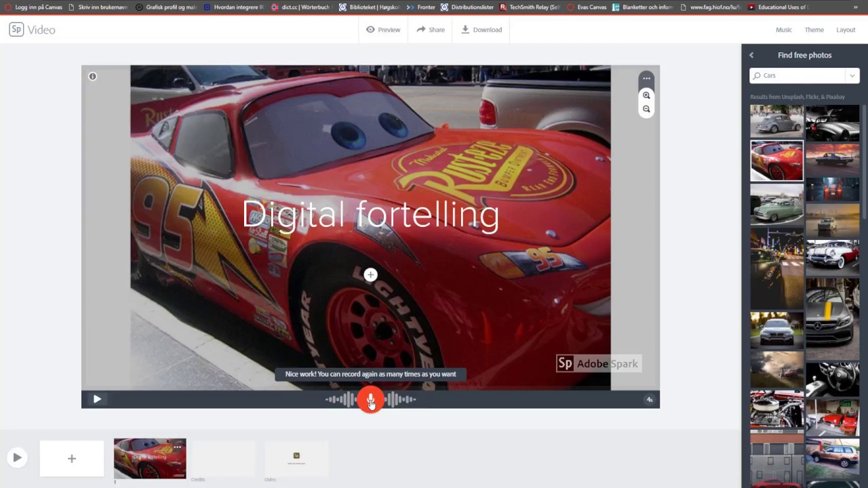Image resolution: width=868 pixels, height=488 pixels.
Task: Expand the photo search dropdown arrow
Action: [852, 75]
